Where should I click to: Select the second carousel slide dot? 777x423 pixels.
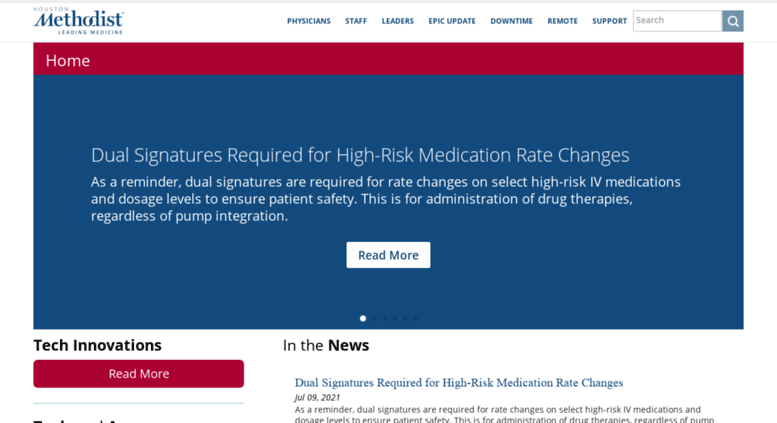click(x=374, y=318)
